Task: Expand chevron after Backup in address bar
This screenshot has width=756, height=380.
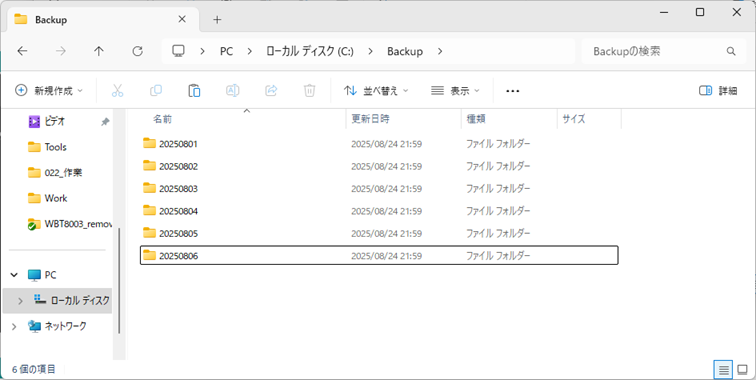Action: pos(440,51)
